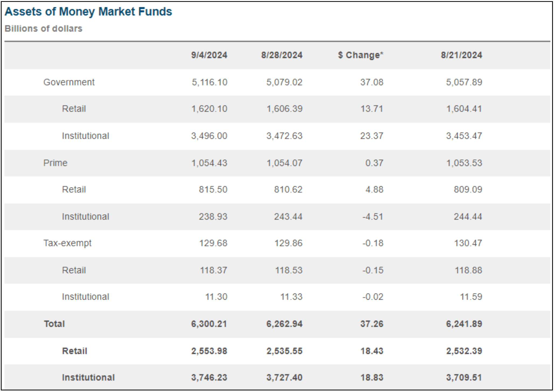Click the Government $ Change value 37.08
Screen dimensions: 554x392
coord(372,82)
